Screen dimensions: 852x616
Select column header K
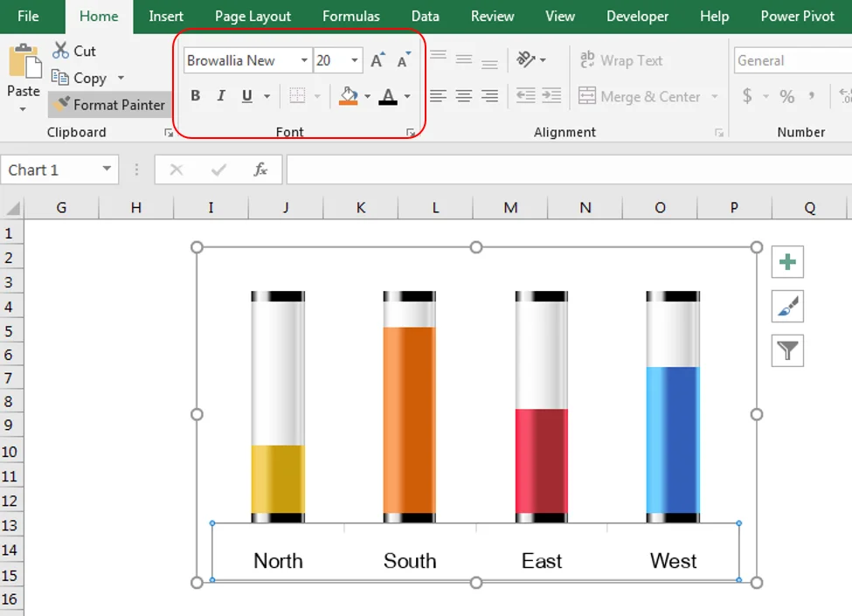(x=361, y=207)
